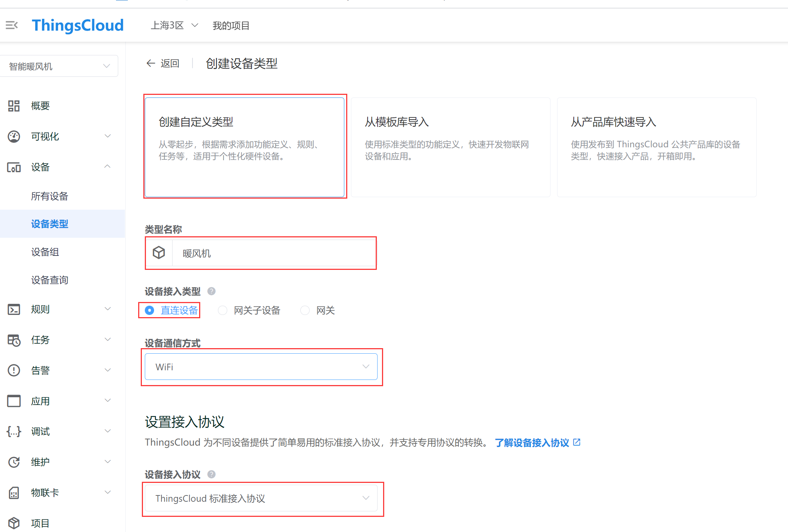
Task: Click the 项目 cube icon
Action: pos(14,523)
